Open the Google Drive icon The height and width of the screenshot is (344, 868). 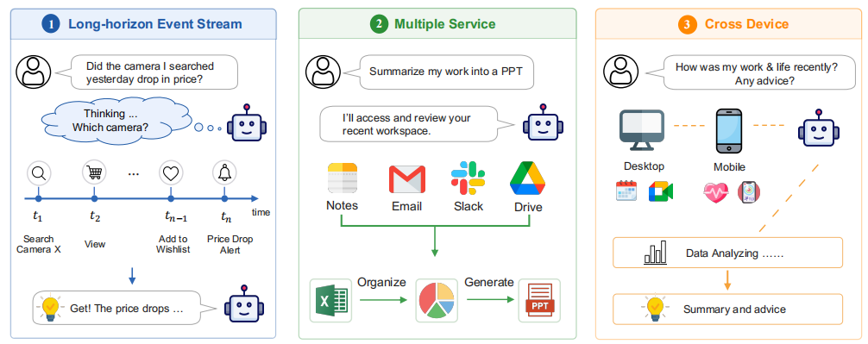[528, 178]
